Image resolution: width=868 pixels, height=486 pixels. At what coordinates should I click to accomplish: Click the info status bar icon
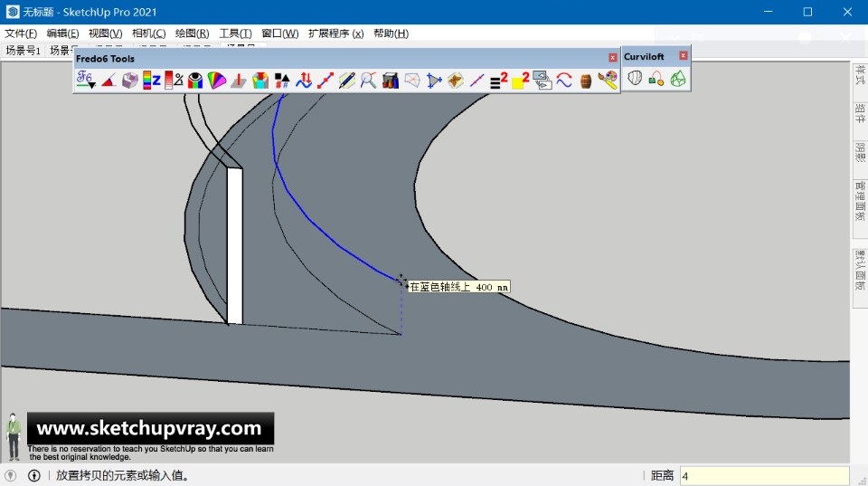pyautogui.click(x=33, y=475)
